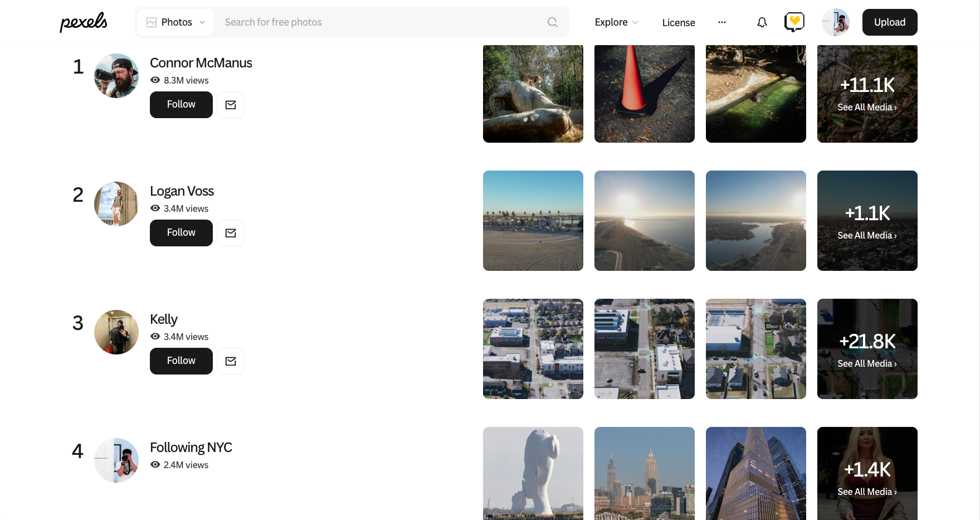Open Kelly's second aerial street photo

(645, 349)
